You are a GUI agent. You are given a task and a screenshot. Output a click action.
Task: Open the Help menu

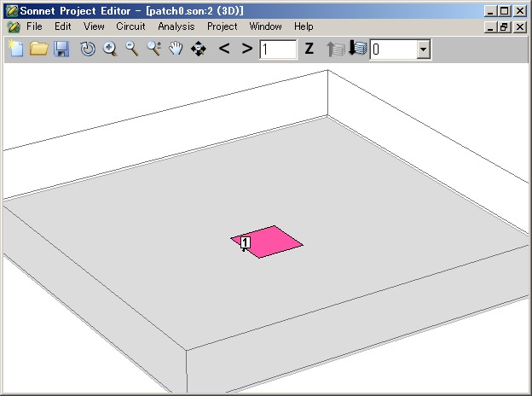pos(304,26)
